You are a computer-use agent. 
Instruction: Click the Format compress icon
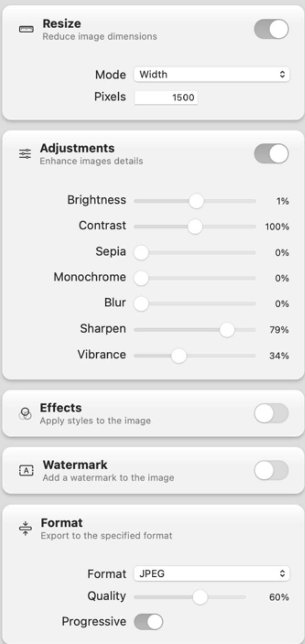25,528
